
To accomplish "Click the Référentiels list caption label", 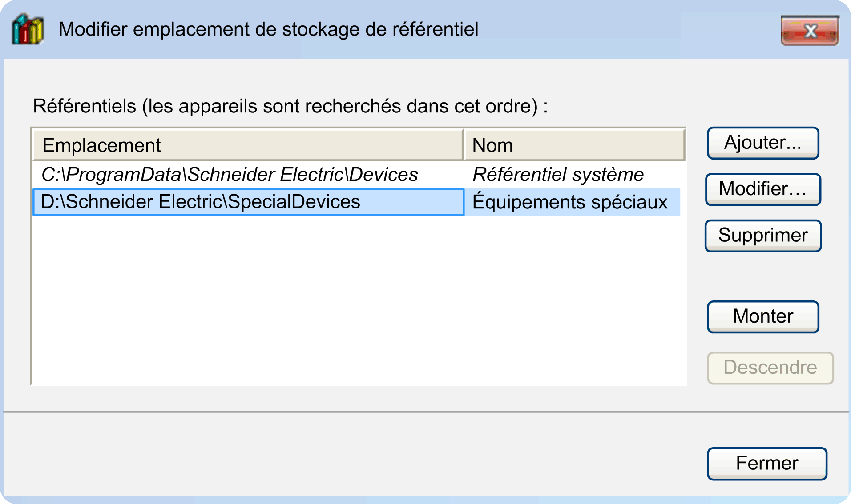I will pyautogui.click(x=290, y=107).
